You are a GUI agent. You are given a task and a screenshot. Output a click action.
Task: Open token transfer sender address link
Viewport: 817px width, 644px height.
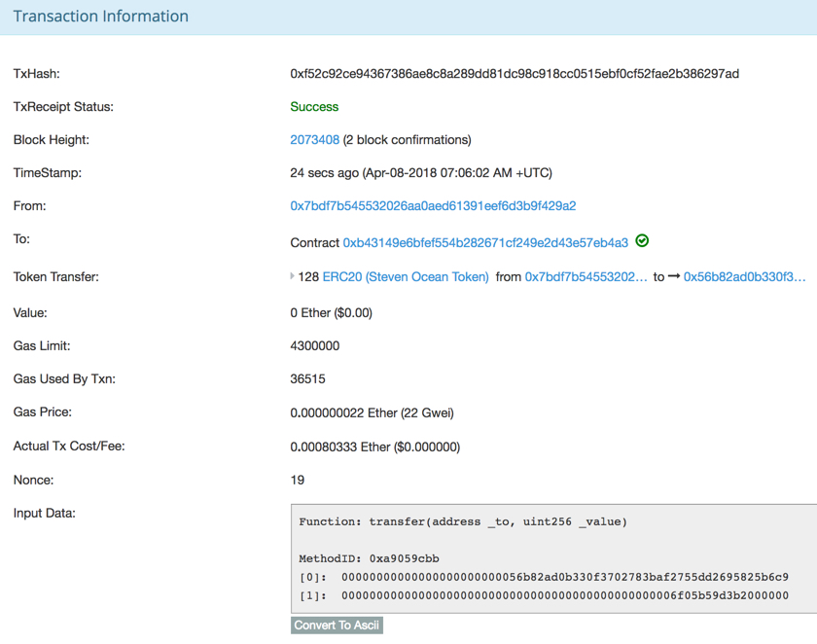tap(586, 277)
